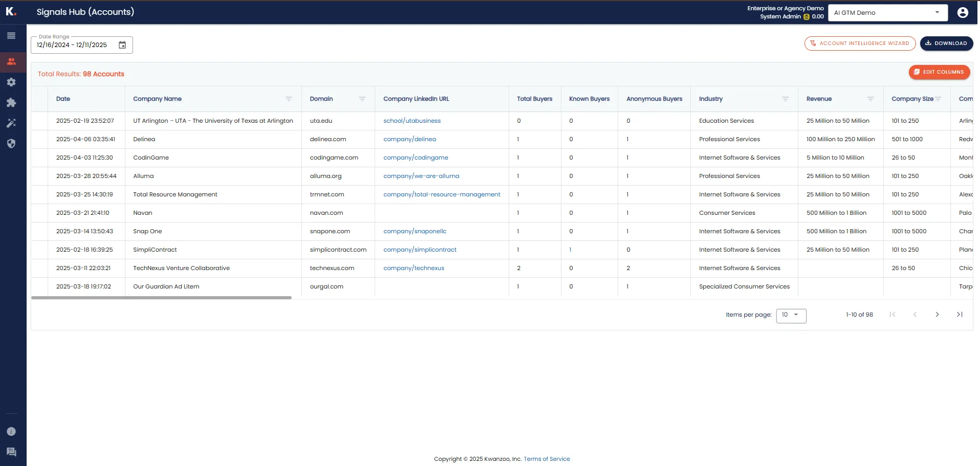Open the feedback chat icon at sidebar bottom
980x466 pixels.
click(x=11, y=452)
